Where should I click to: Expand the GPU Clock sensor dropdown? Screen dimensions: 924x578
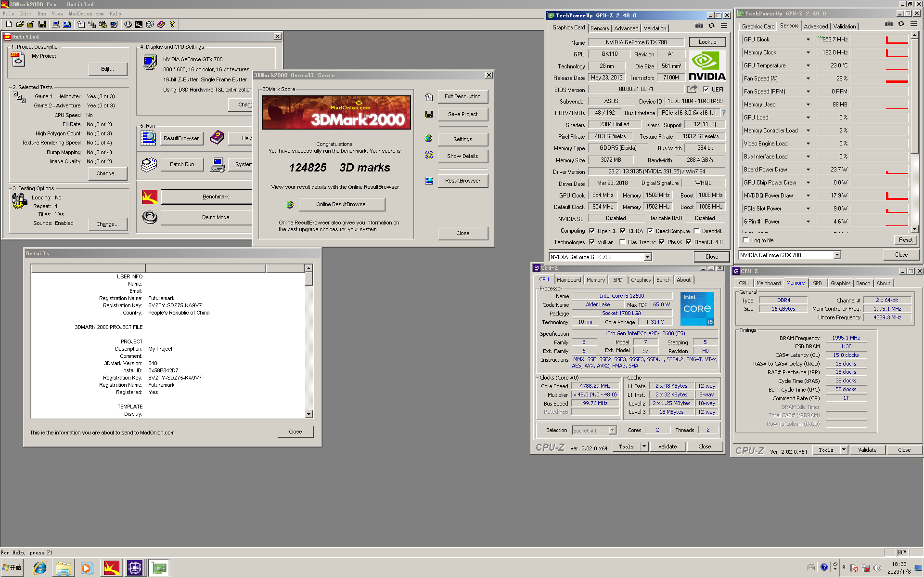pos(808,39)
